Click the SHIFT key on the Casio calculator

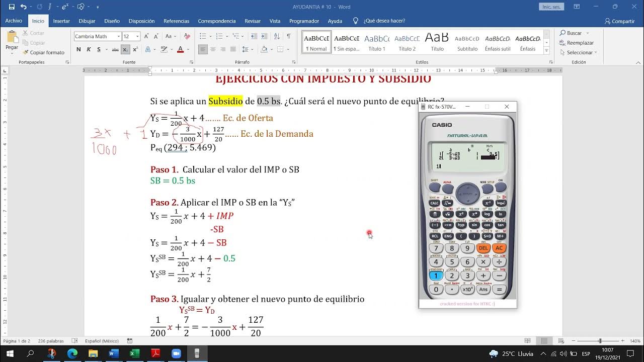[435, 188]
